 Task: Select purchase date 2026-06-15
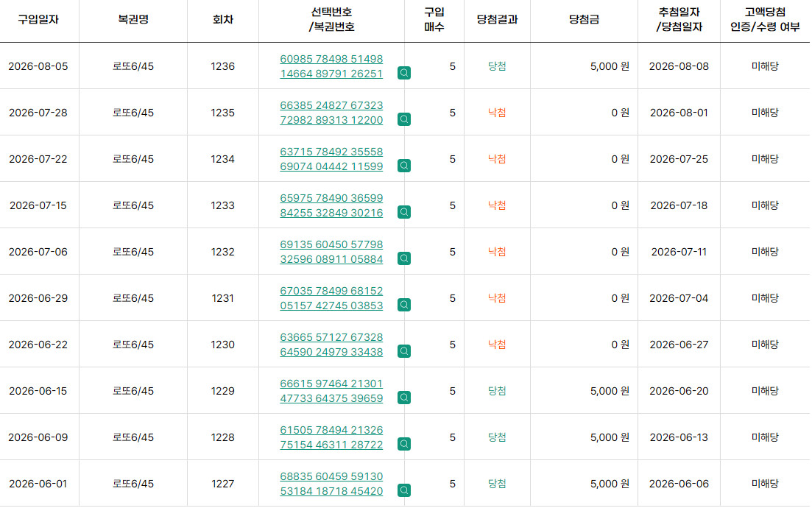pos(38,391)
